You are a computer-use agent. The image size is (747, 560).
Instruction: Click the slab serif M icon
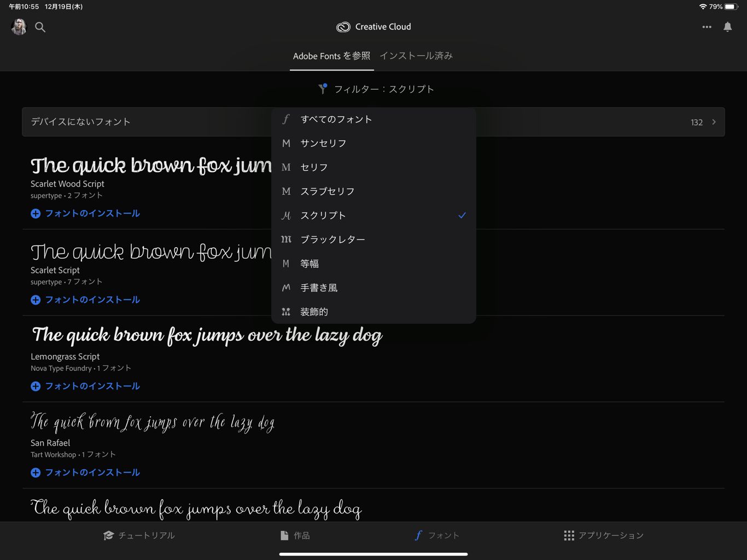tap(286, 191)
